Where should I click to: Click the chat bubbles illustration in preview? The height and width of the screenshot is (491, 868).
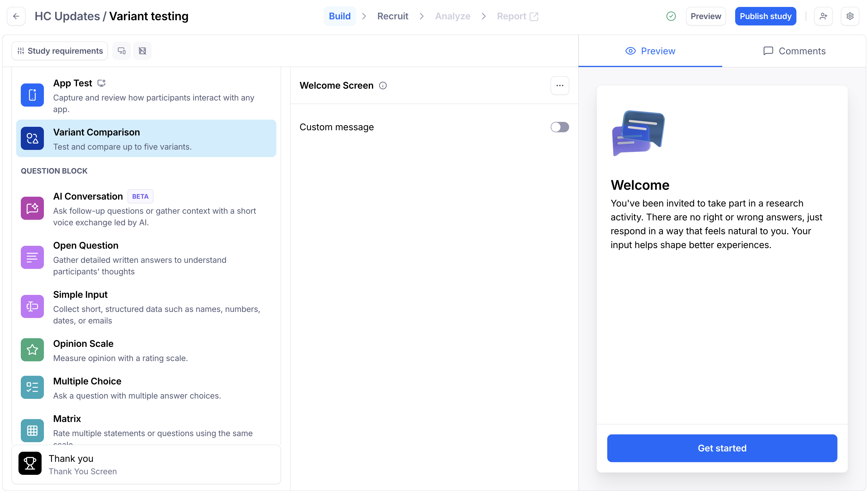point(638,133)
